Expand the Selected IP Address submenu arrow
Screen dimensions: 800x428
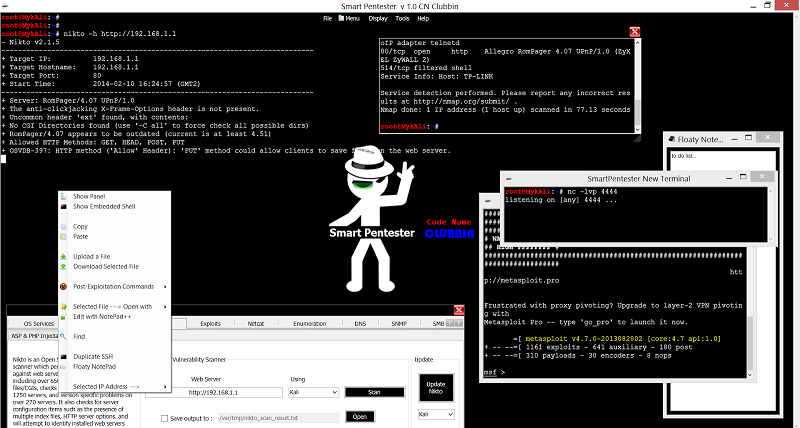pos(165,387)
